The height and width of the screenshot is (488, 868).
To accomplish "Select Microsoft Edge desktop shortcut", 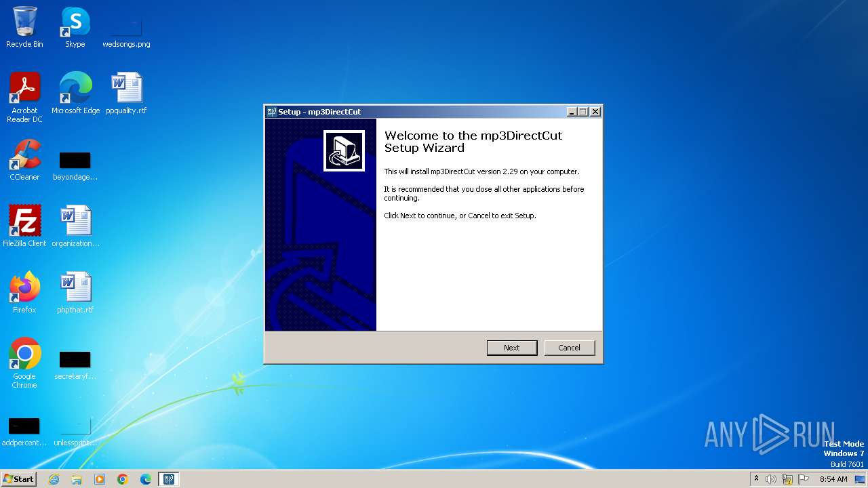I will click(x=75, y=94).
